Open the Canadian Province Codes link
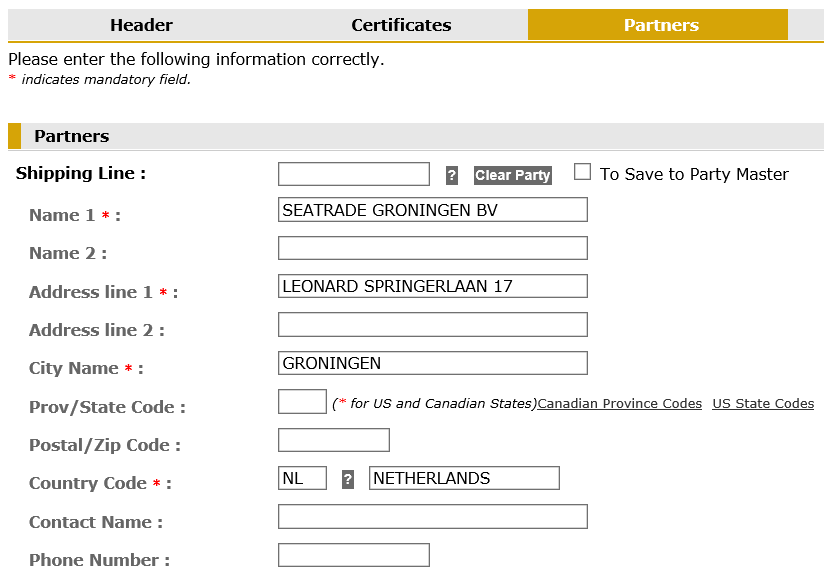This screenshot has height=574, width=824. pyautogui.click(x=620, y=404)
